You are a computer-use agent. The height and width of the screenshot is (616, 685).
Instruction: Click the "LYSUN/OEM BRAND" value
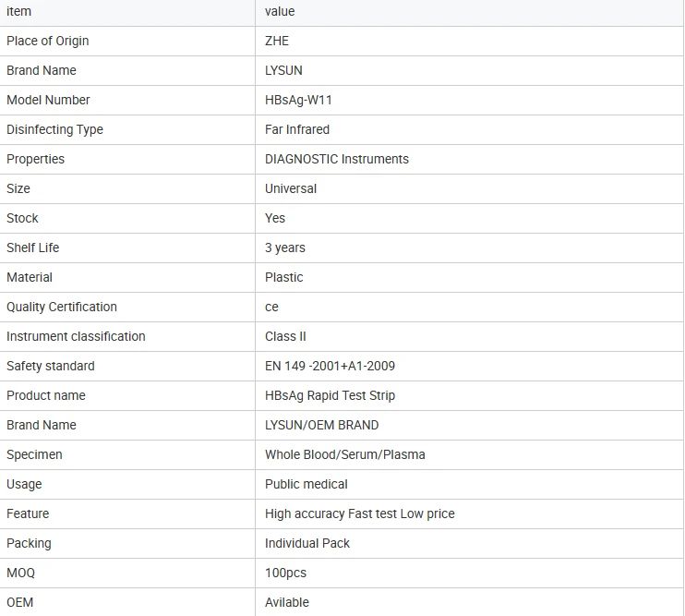[322, 425]
